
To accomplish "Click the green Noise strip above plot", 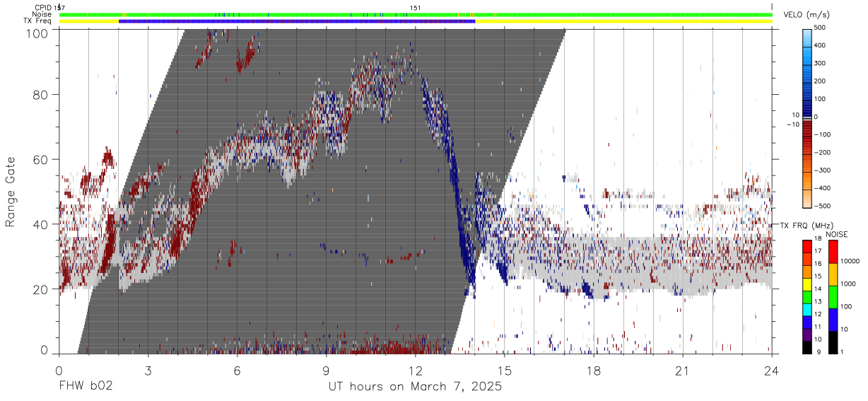I will pyautogui.click(x=416, y=14).
